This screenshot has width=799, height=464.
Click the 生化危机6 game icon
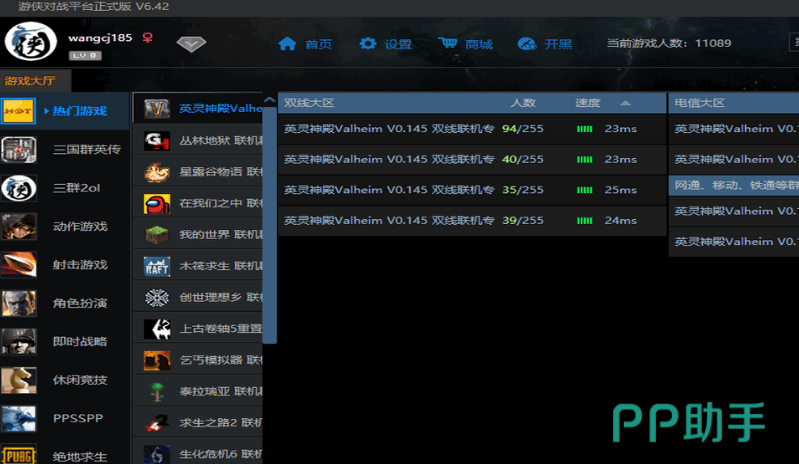pyautogui.click(x=156, y=454)
